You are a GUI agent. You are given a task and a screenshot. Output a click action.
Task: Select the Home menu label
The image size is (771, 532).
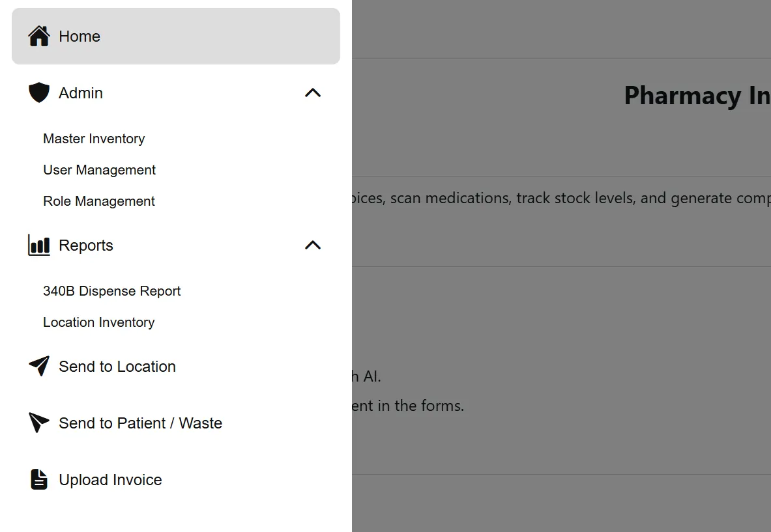[x=80, y=36]
